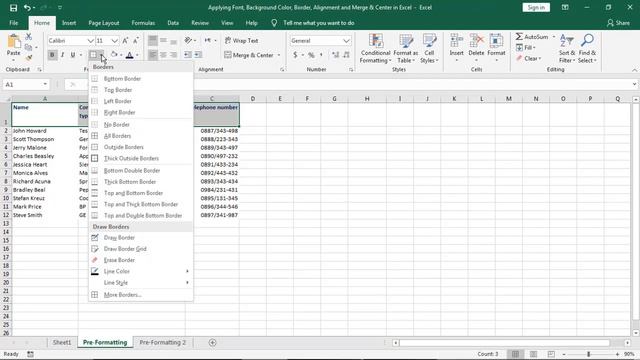Open Format as Table gallery
Viewport: 640px width, 360px height.
(x=406, y=49)
